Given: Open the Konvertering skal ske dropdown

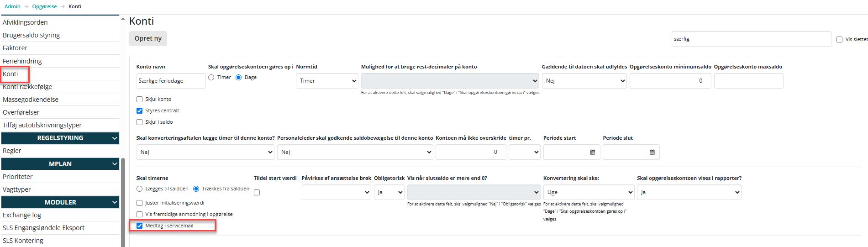Looking at the screenshot, I should 588,192.
